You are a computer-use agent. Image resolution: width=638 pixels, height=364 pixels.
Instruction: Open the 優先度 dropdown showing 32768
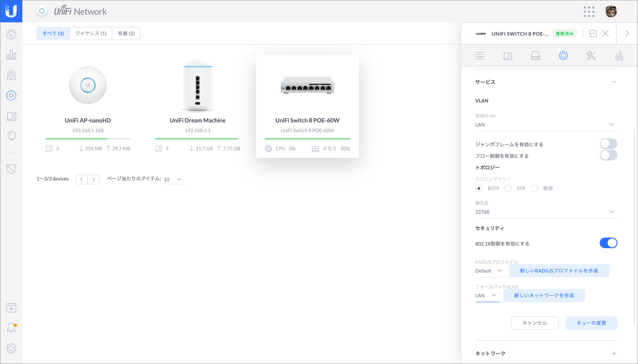546,212
